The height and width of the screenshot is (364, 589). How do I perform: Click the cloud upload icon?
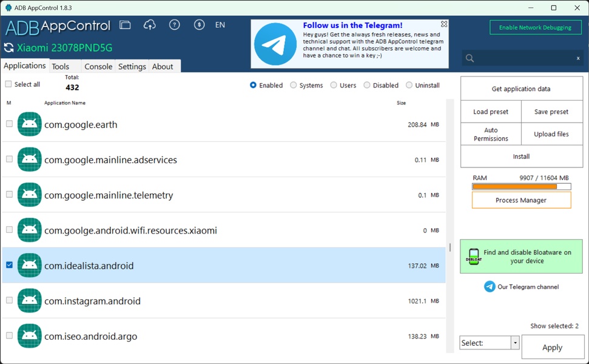(149, 25)
